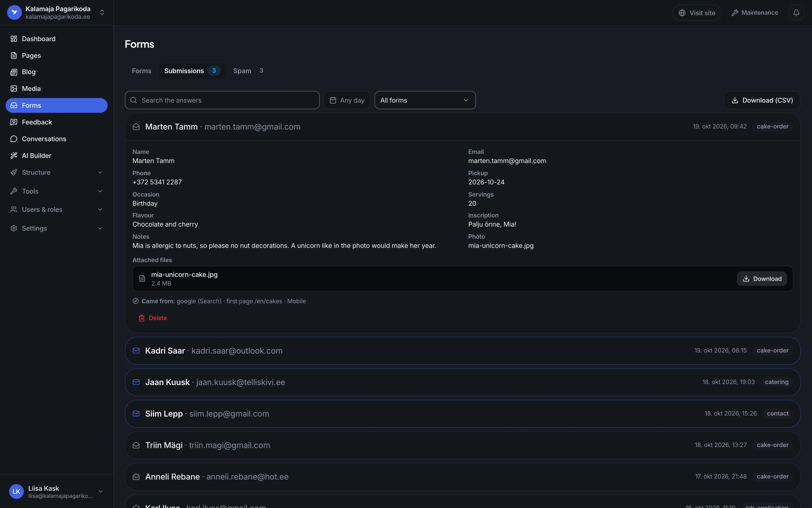812x508 pixels.
Task: Click the Kalamaja Pagarikoda bird logo
Action: (x=14, y=12)
